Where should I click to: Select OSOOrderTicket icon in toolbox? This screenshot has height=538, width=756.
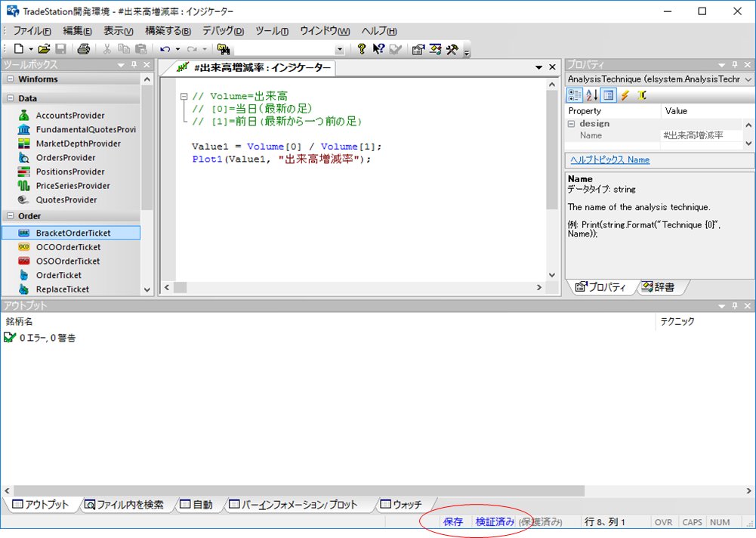tap(23, 261)
